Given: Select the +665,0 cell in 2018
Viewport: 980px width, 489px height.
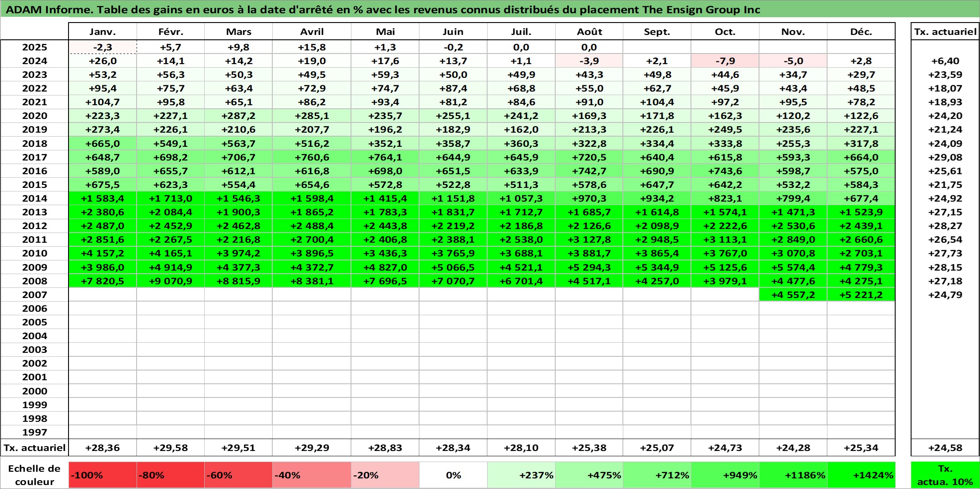Looking at the screenshot, I should [x=103, y=144].
